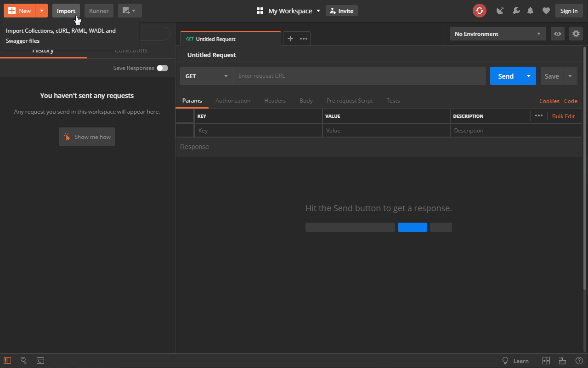Select the Untitled Request tab
This screenshot has height=368, width=588.
(230, 39)
